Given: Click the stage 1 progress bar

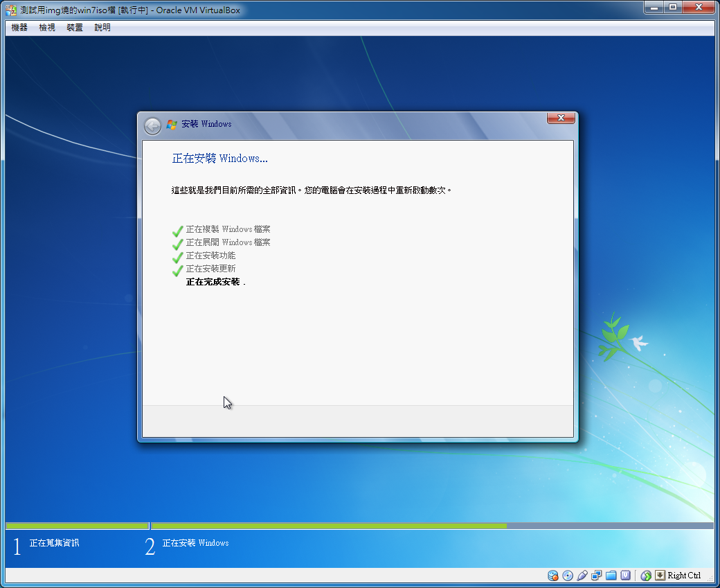Looking at the screenshot, I should point(77,526).
